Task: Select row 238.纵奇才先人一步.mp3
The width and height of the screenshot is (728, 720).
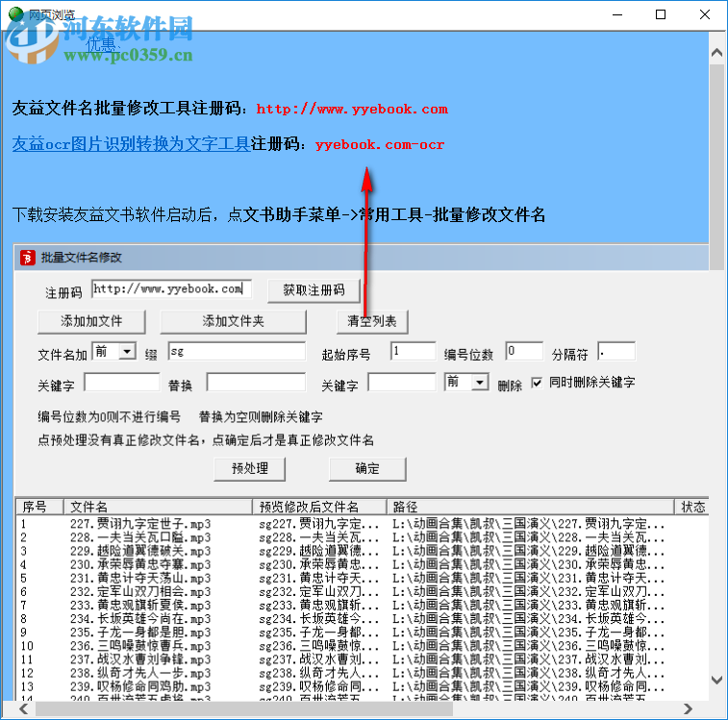Action: (x=140, y=673)
